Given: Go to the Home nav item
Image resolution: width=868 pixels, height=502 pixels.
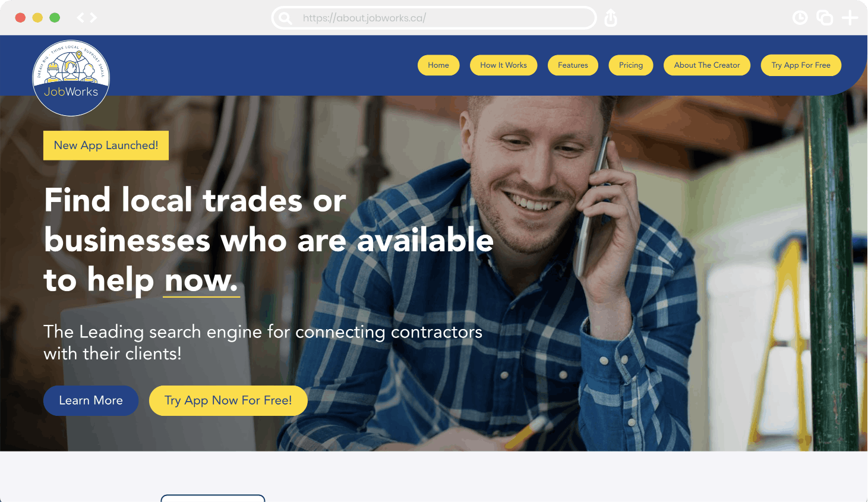Looking at the screenshot, I should [438, 65].
